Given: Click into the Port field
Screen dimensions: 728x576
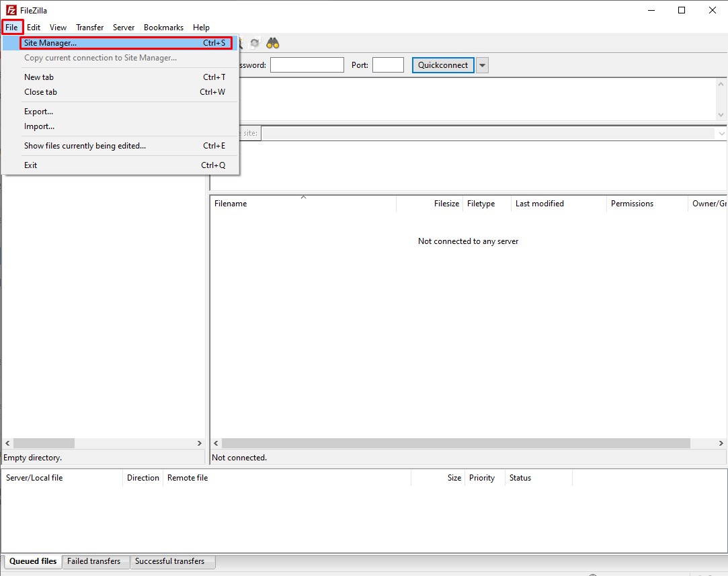Looking at the screenshot, I should (388, 65).
